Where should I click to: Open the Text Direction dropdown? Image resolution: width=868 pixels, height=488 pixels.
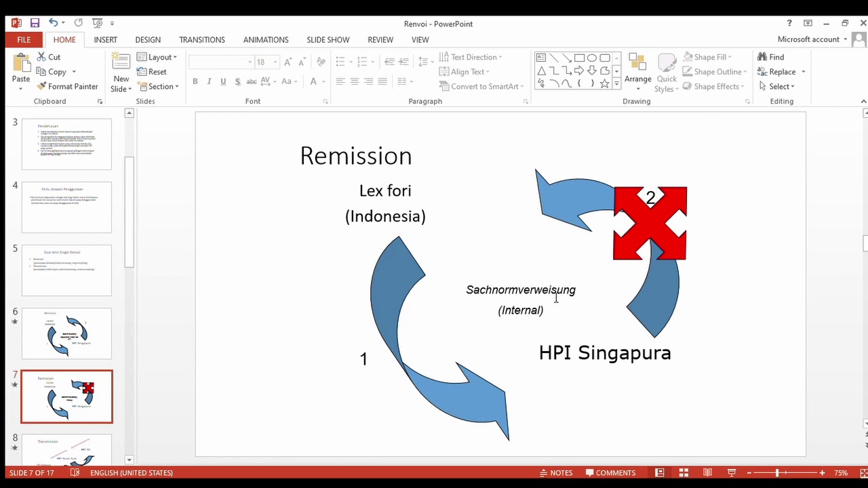tap(471, 57)
